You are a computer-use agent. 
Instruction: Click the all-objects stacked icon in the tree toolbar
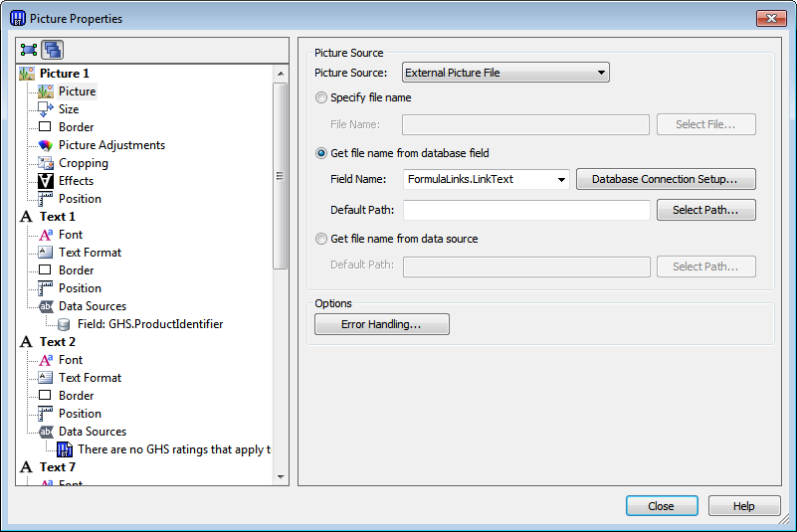click(x=53, y=50)
